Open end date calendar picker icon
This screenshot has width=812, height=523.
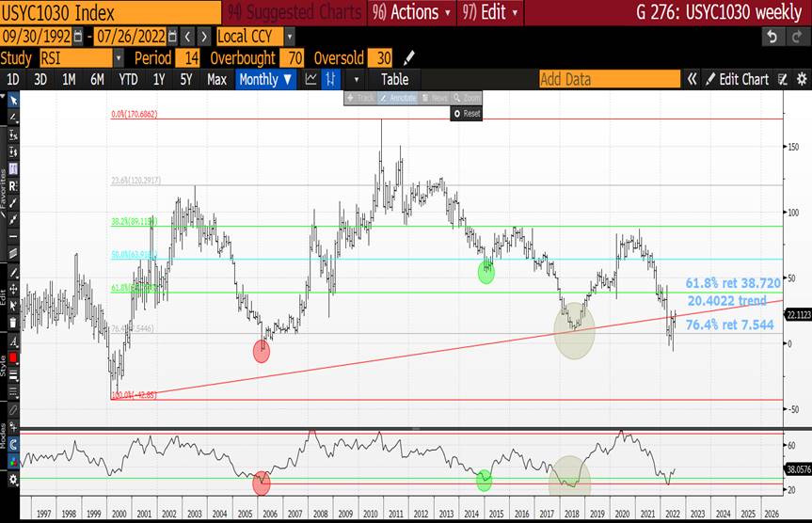[x=172, y=37]
